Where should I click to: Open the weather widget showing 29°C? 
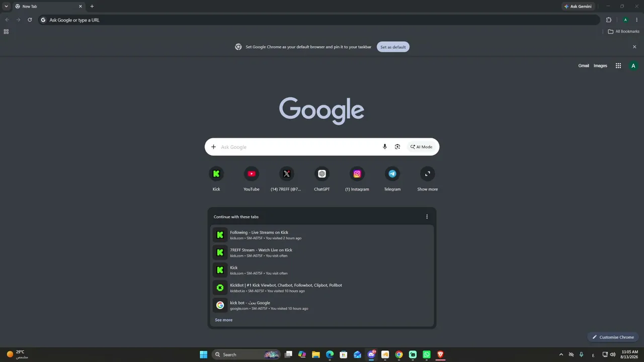click(17, 354)
